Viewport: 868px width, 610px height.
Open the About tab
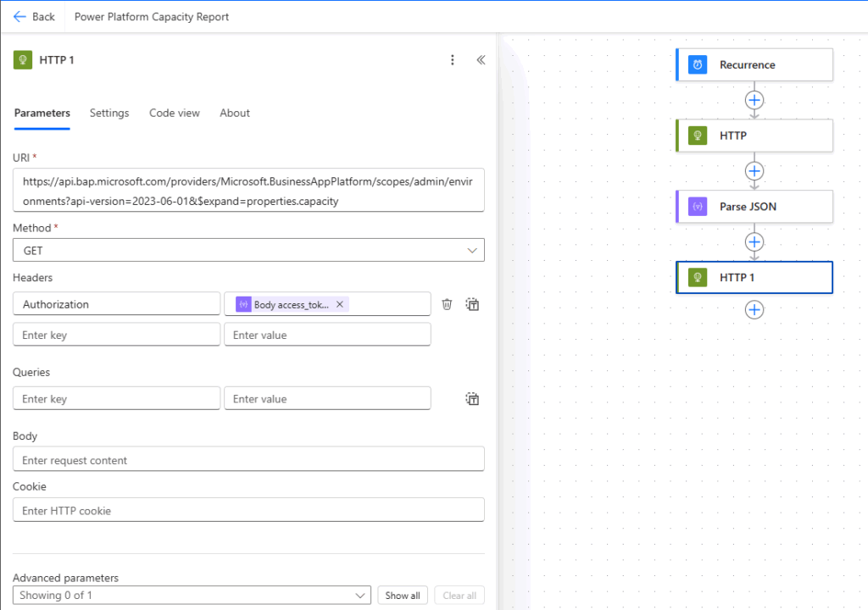[235, 113]
